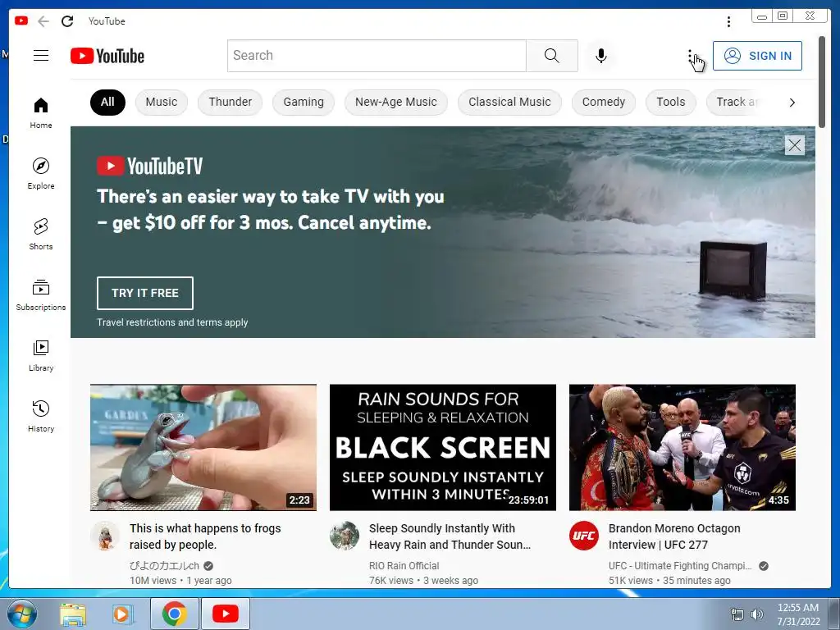The image size is (840, 630).
Task: Click the search magnifier button
Action: pyautogui.click(x=552, y=56)
